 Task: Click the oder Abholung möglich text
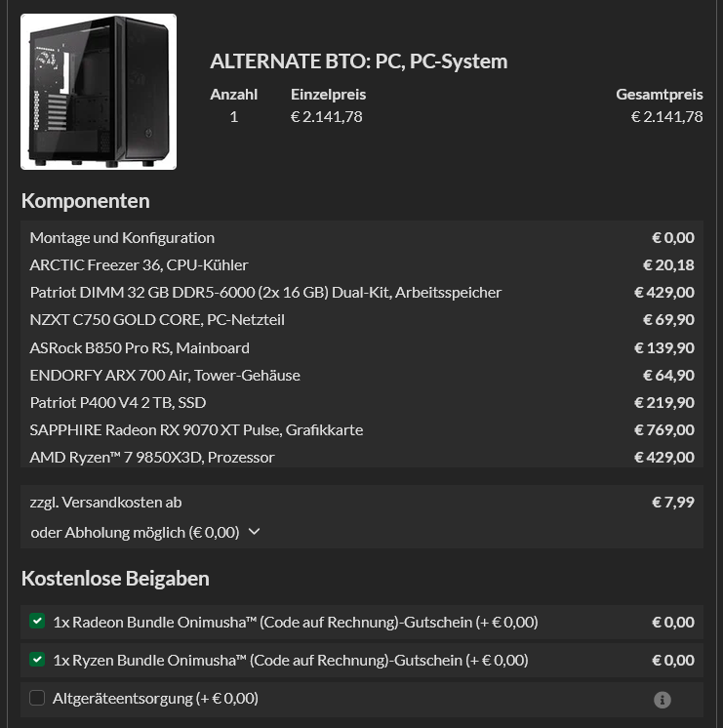(135, 532)
